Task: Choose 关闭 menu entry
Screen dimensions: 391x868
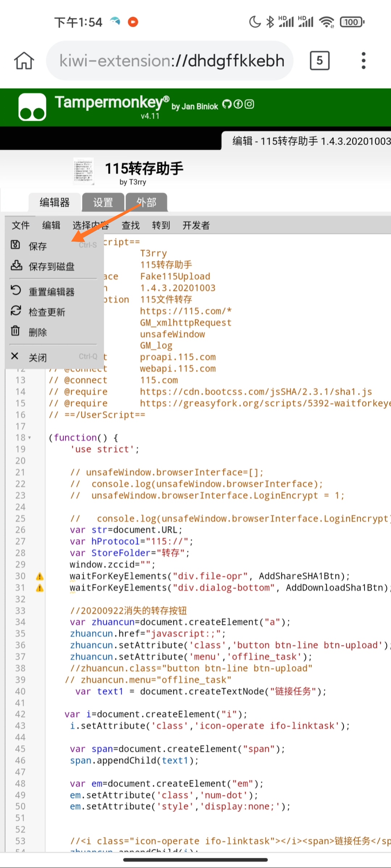Action: pos(54,357)
